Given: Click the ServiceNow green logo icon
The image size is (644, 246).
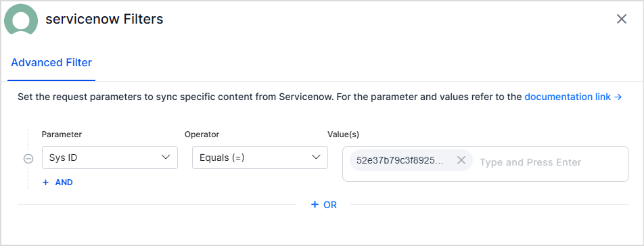Looking at the screenshot, I should 21,19.
